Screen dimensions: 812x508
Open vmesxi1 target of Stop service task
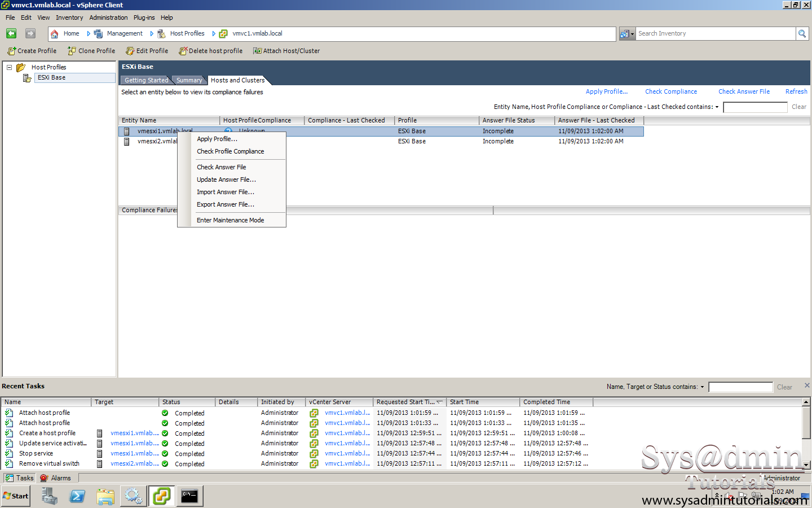click(135, 454)
